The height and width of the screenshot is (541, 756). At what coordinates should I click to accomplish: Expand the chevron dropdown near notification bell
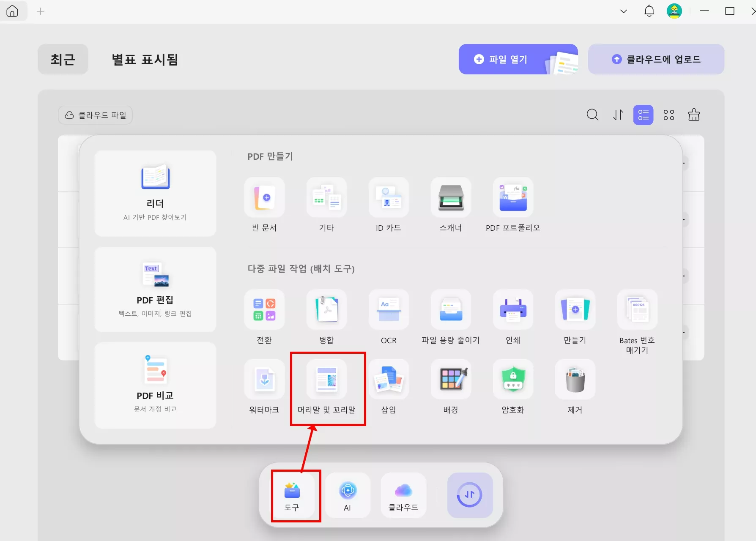click(623, 11)
